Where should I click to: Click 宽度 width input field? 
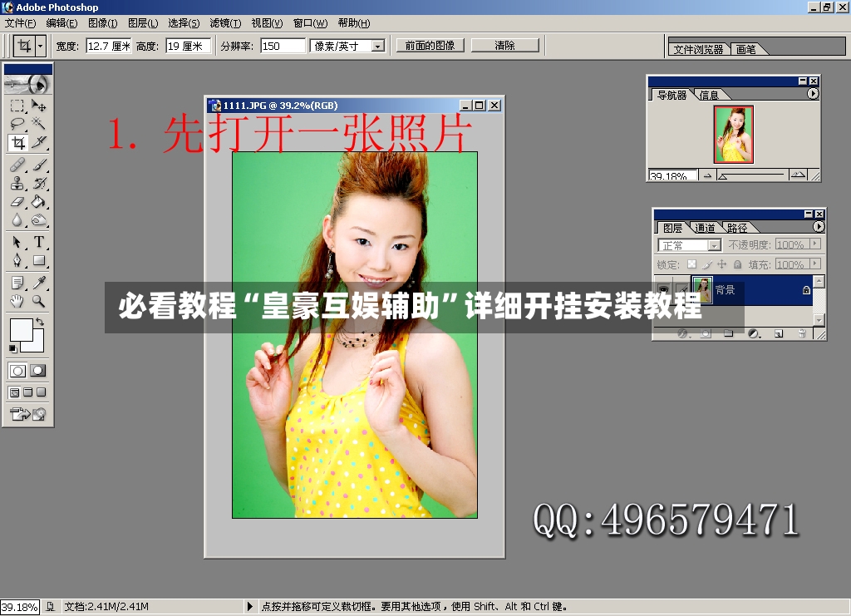point(109,46)
